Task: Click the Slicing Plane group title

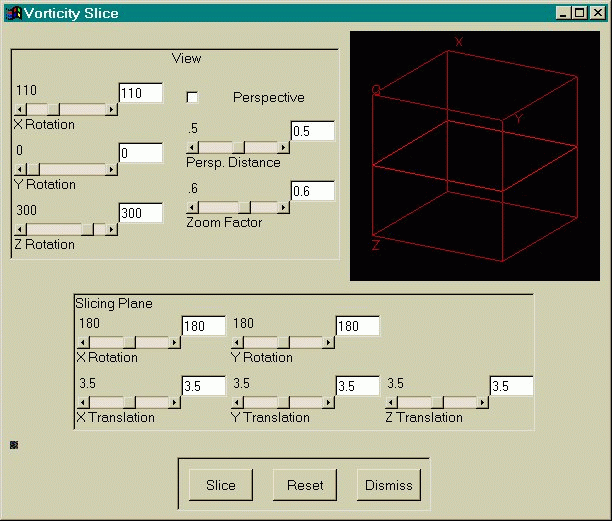Action: tap(114, 303)
